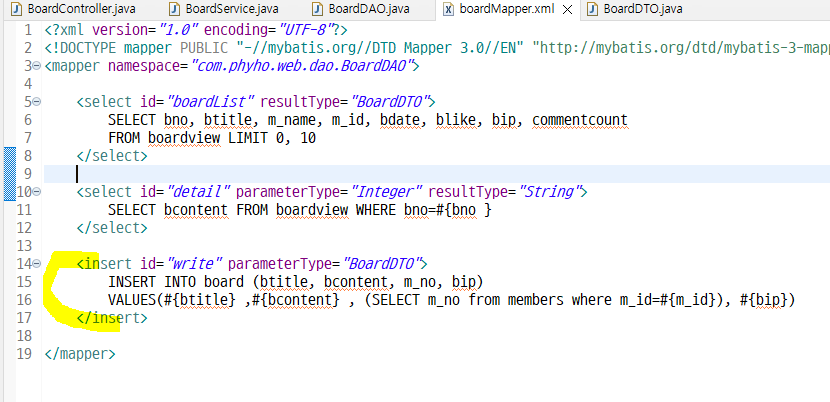Click the Java file icon on BoardDTO.java tab
This screenshot has height=402, width=830.
tap(593, 9)
